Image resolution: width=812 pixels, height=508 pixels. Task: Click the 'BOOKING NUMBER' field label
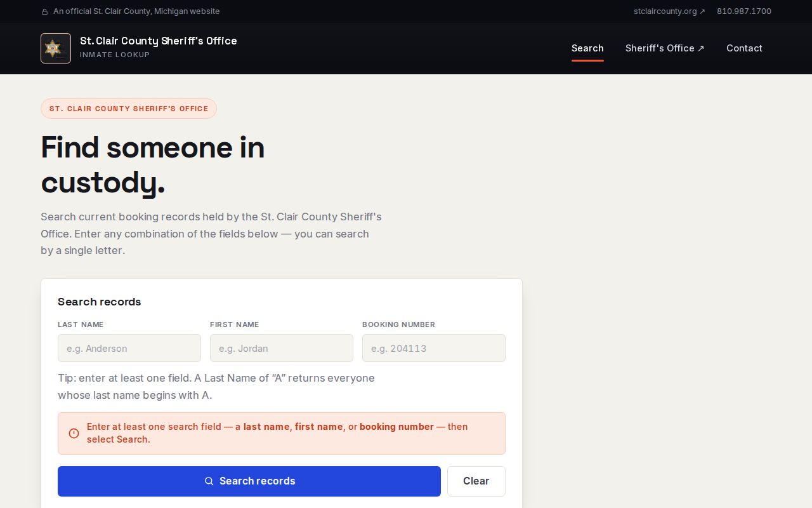398,324
